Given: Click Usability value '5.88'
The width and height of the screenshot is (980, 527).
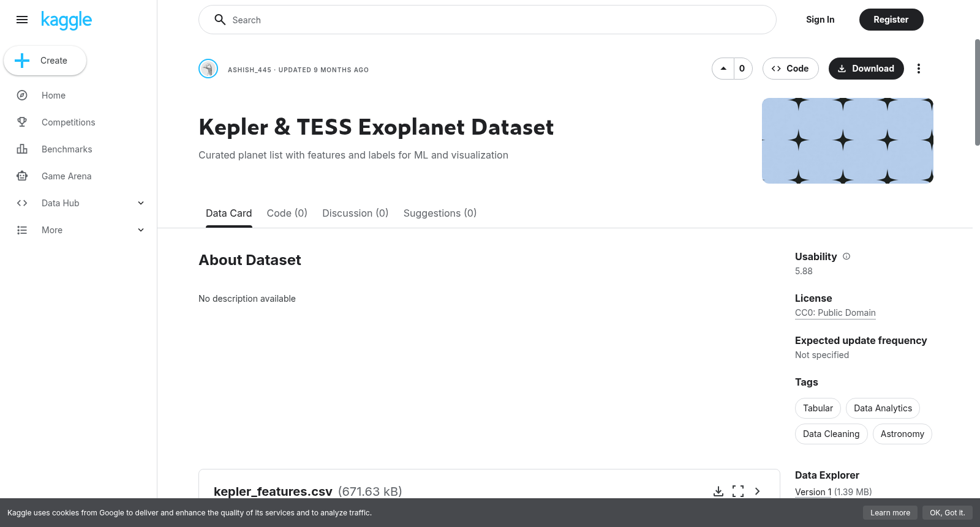Looking at the screenshot, I should coord(804,271).
